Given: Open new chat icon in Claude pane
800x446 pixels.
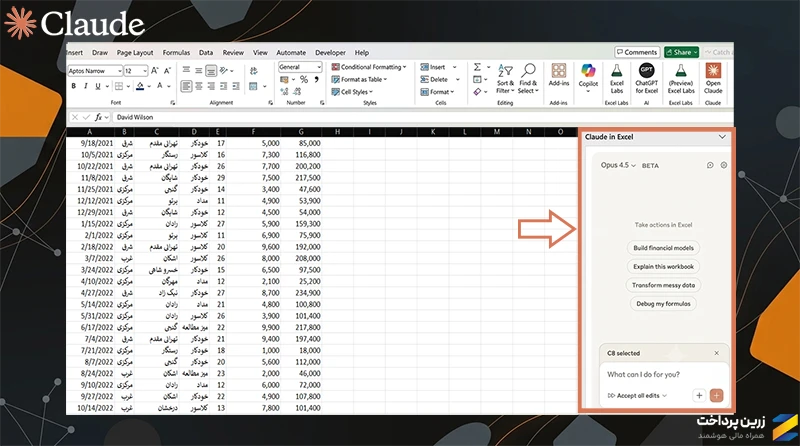Looking at the screenshot, I should coord(710,165).
